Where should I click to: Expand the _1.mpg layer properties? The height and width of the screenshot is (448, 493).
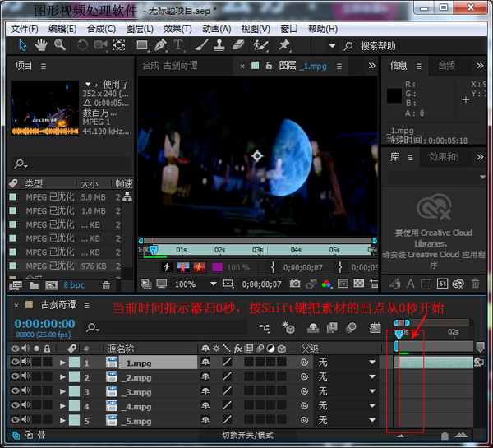[x=62, y=363]
